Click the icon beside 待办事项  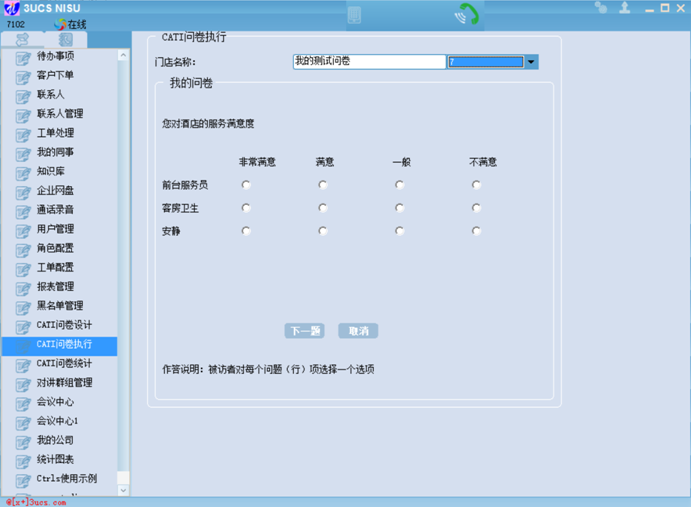(x=23, y=58)
